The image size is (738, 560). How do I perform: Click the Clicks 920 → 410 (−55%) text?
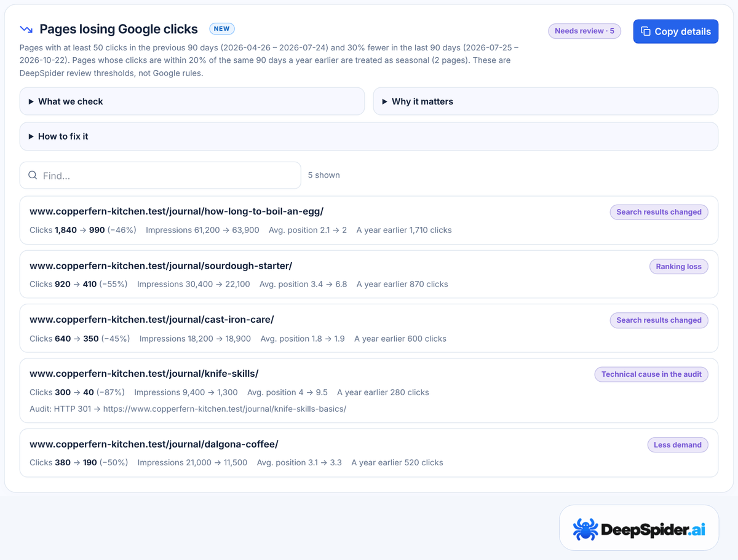[x=79, y=284]
